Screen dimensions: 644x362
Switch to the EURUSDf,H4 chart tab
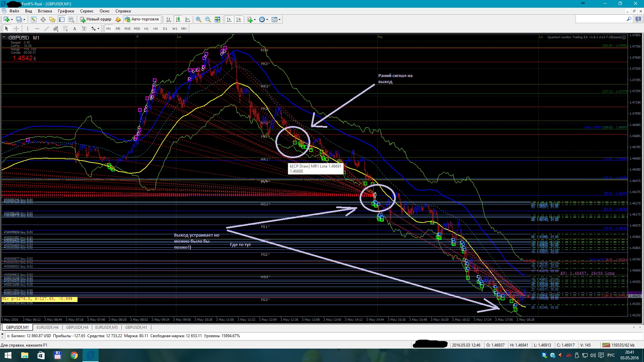[47, 327]
